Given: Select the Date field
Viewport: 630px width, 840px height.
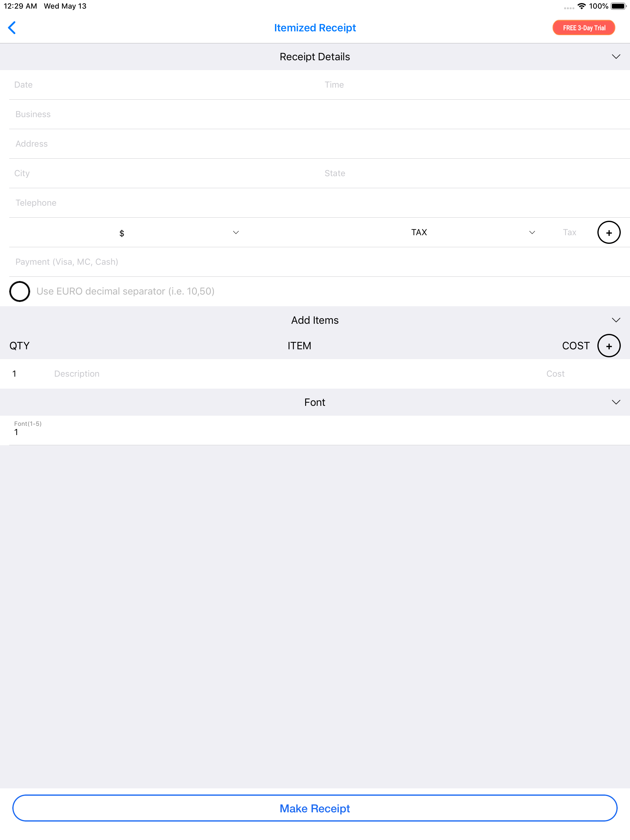Looking at the screenshot, I should click(x=163, y=85).
